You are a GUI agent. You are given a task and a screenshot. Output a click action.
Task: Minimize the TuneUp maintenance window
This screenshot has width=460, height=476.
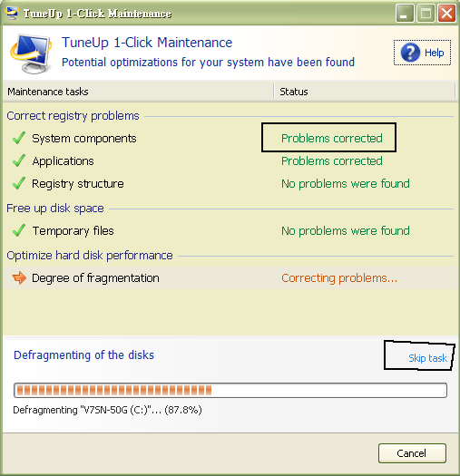pyautogui.click(x=405, y=14)
